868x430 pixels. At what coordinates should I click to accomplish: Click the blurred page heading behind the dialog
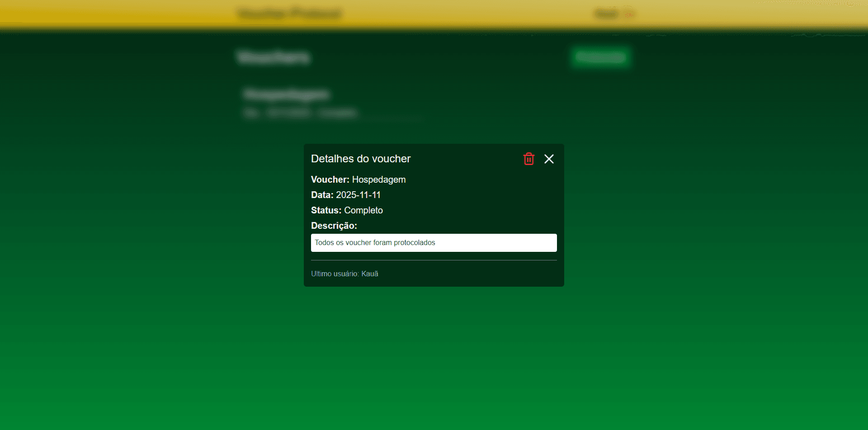coord(274,57)
